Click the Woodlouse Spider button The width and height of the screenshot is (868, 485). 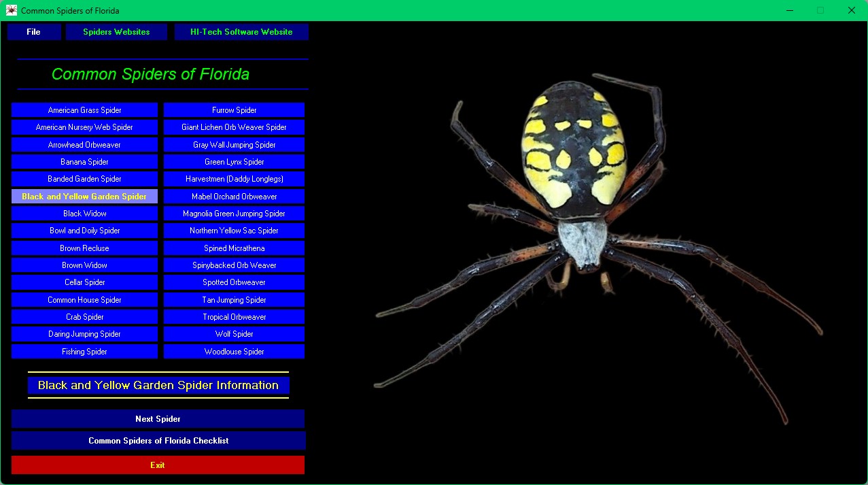[x=234, y=352]
